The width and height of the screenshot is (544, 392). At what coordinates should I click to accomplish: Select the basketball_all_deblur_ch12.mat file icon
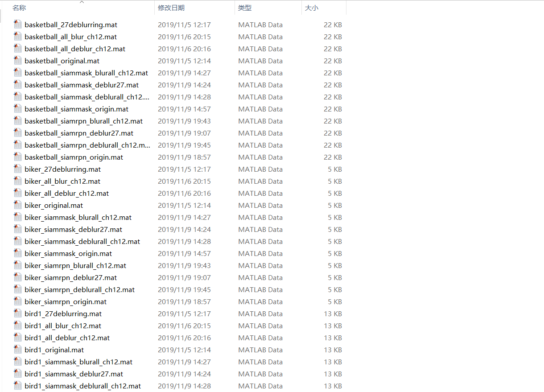(17, 49)
